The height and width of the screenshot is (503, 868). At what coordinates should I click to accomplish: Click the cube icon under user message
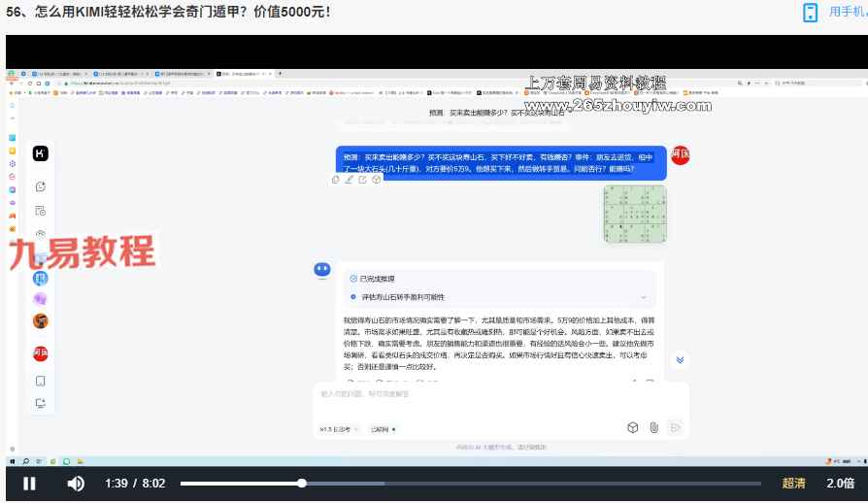point(377,180)
